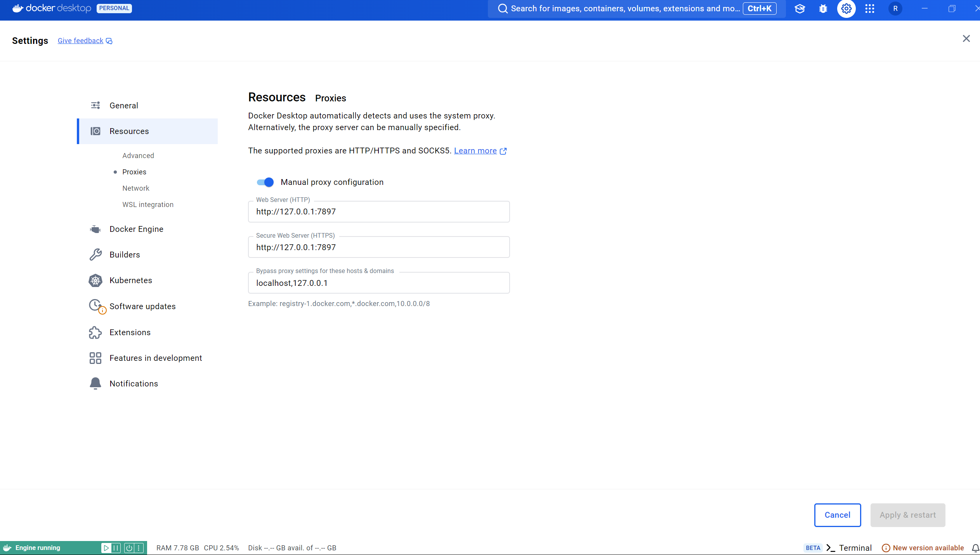Click the RAM 7.78 GB readout
Viewport: 980px width, 555px height.
[x=177, y=548]
